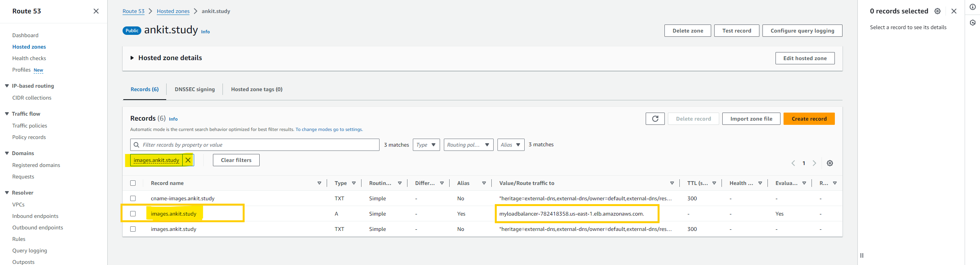The height and width of the screenshot is (265, 980).
Task: Click the myloadbalancer elb.amazonaws.com value
Action: [571, 214]
